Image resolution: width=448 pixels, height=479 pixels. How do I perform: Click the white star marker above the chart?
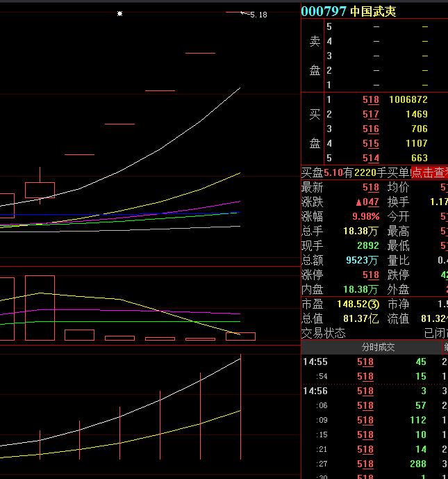point(120,13)
